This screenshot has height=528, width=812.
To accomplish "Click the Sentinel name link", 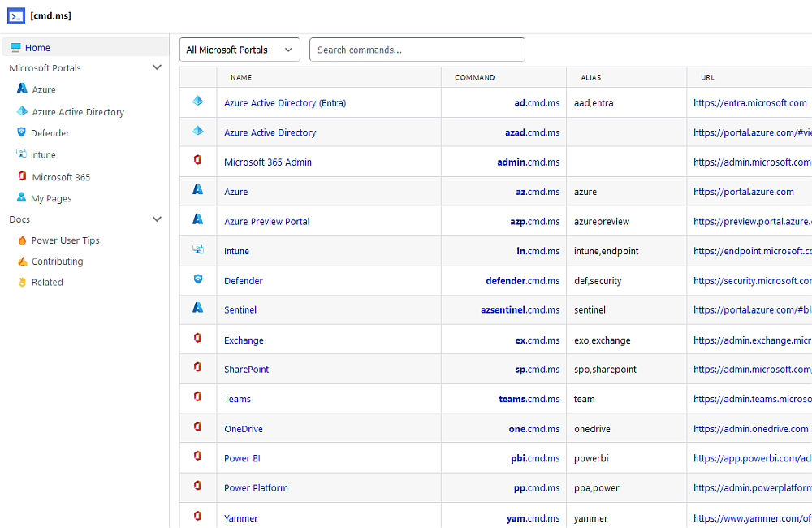I will click(x=240, y=309).
